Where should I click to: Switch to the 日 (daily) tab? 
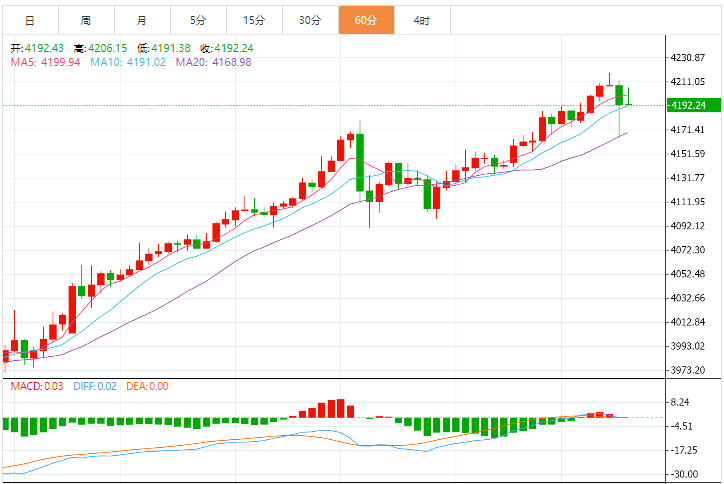coord(29,20)
